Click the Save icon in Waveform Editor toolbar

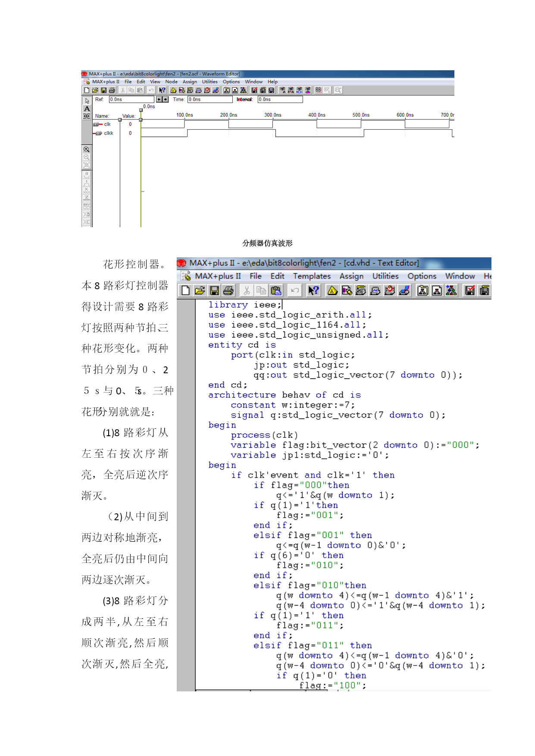tap(104, 90)
